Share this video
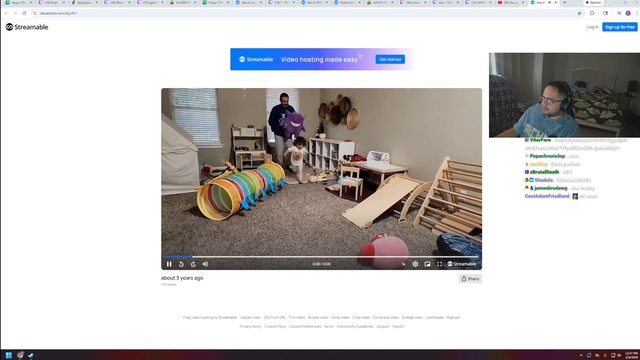The image size is (640, 360). coord(470,279)
